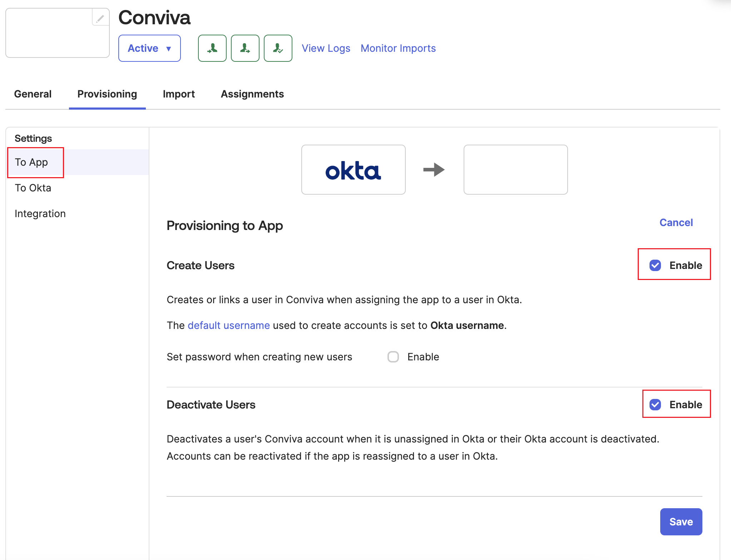Select the Provisioning tab

[x=107, y=94]
